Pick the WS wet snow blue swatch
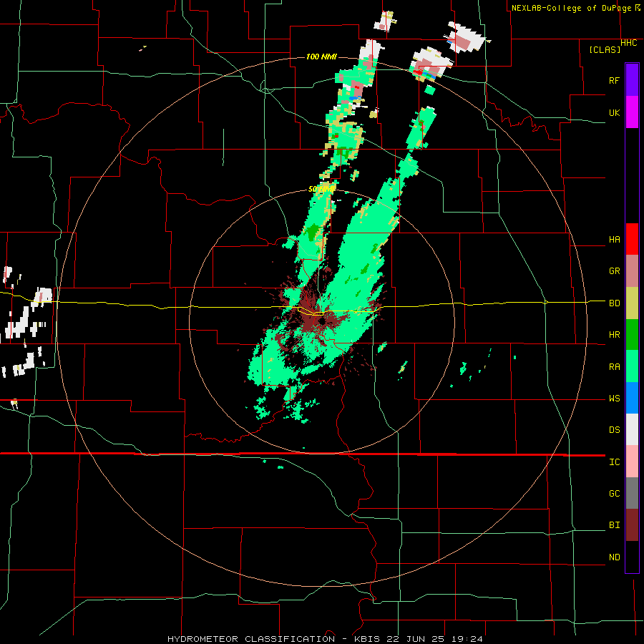644x644 pixels. (632, 398)
